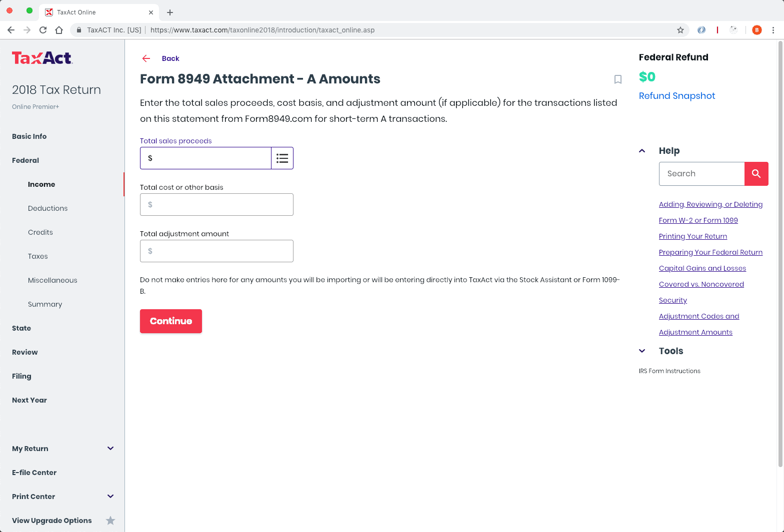The width and height of the screenshot is (784, 532).
Task: Click the page vertical scrollbar
Action: [780, 254]
